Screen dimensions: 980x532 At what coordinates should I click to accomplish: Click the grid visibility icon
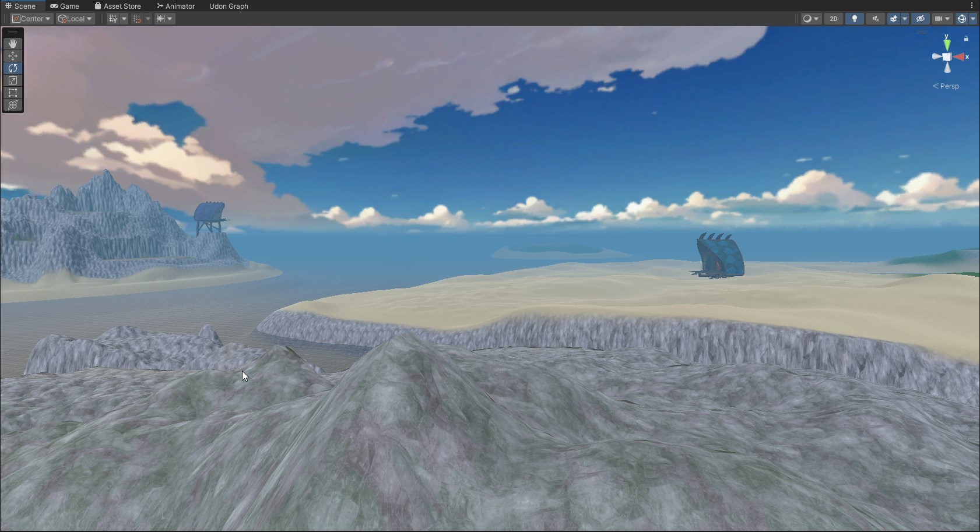113,19
